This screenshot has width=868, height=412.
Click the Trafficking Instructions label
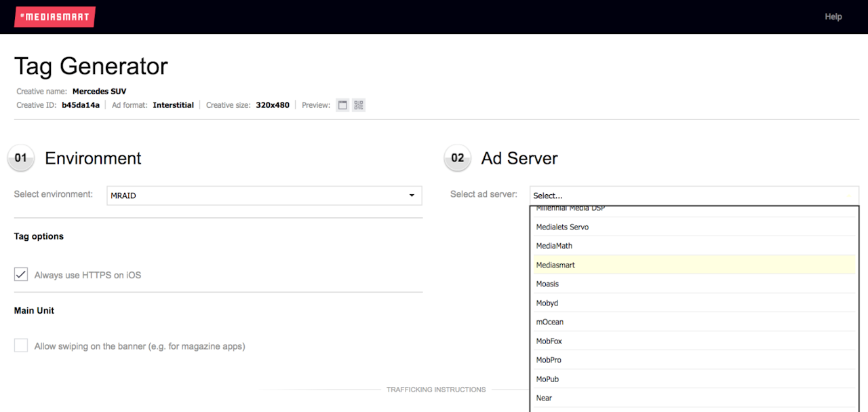(x=436, y=390)
